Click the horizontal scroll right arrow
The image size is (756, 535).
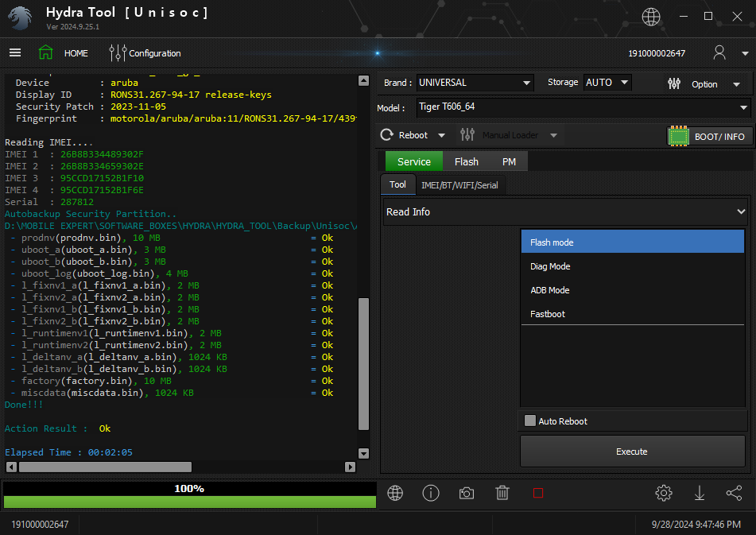(x=350, y=467)
